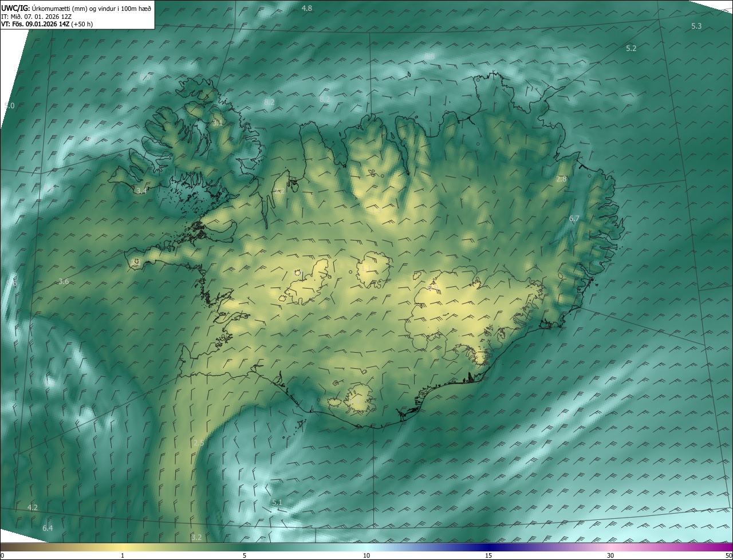Select the 30 tick label on the color scale

click(x=610, y=555)
